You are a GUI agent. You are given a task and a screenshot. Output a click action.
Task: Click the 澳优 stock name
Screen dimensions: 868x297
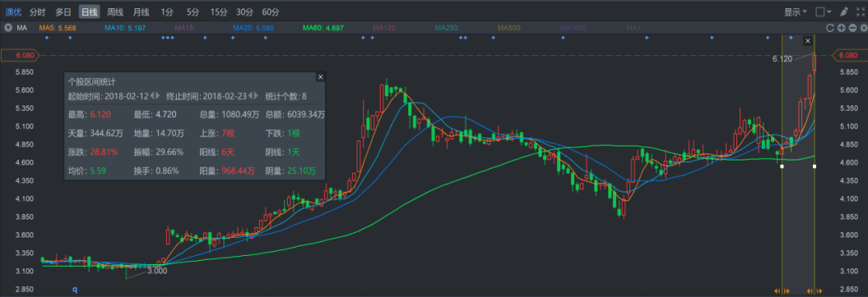point(13,12)
